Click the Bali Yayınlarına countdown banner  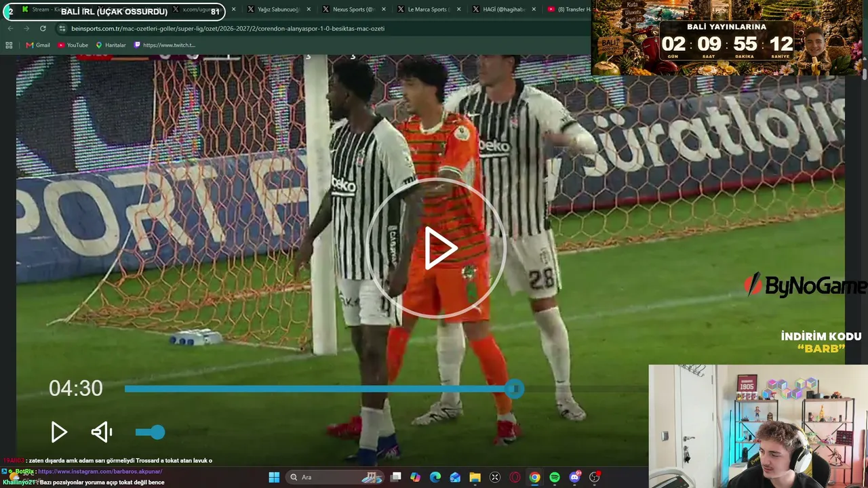[x=726, y=37]
